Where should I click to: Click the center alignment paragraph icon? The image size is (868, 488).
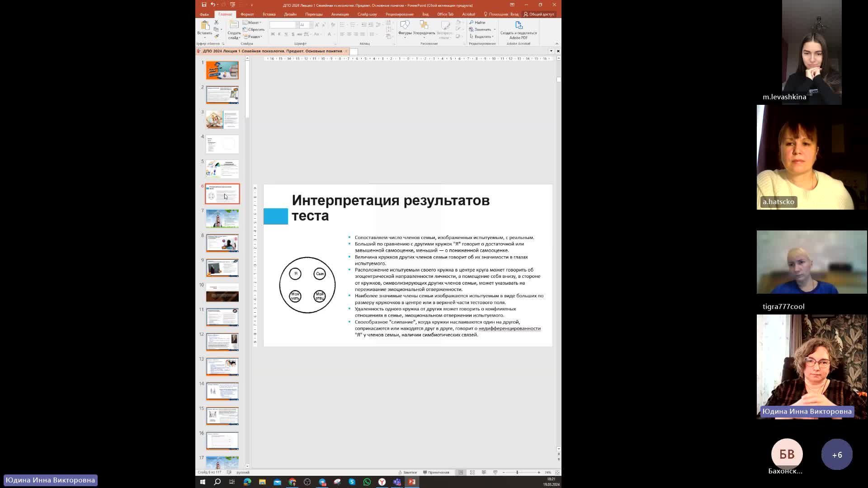[x=349, y=34]
